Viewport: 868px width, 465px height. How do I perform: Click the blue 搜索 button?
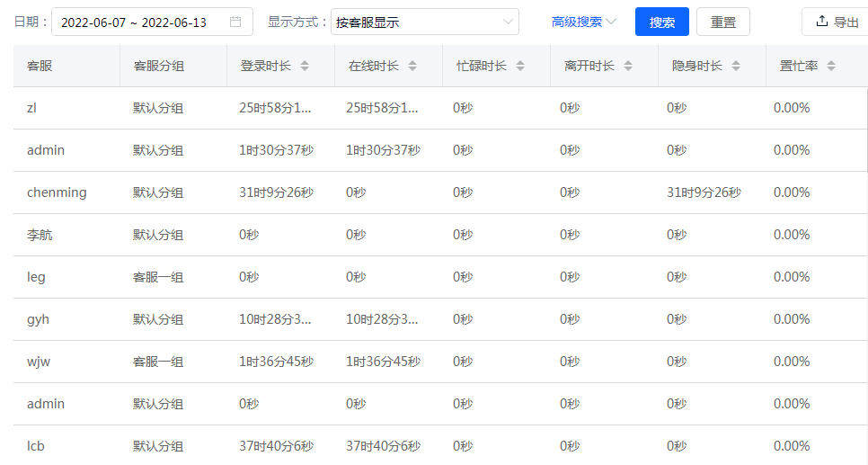[661, 22]
